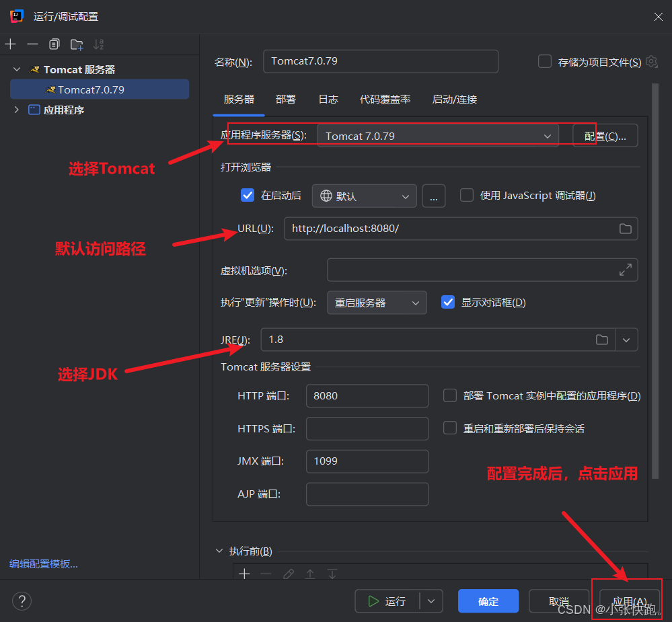The image size is (672, 622).
Task: Click 确定 button
Action: click(x=488, y=601)
